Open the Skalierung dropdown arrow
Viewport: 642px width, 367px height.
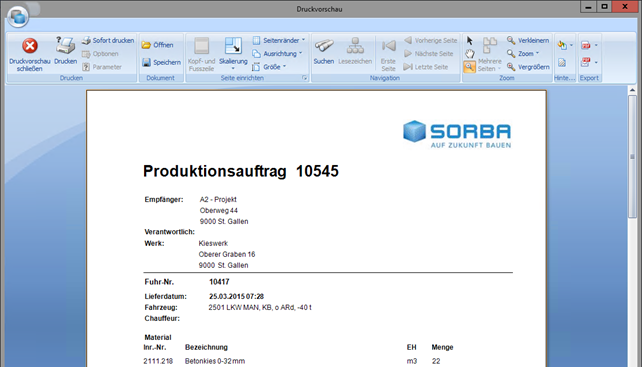click(233, 69)
